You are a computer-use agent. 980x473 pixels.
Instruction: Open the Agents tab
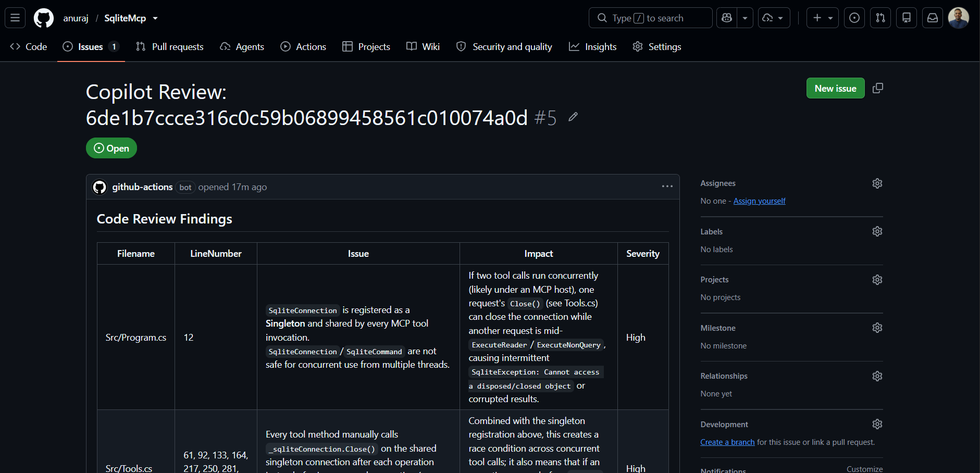click(242, 46)
